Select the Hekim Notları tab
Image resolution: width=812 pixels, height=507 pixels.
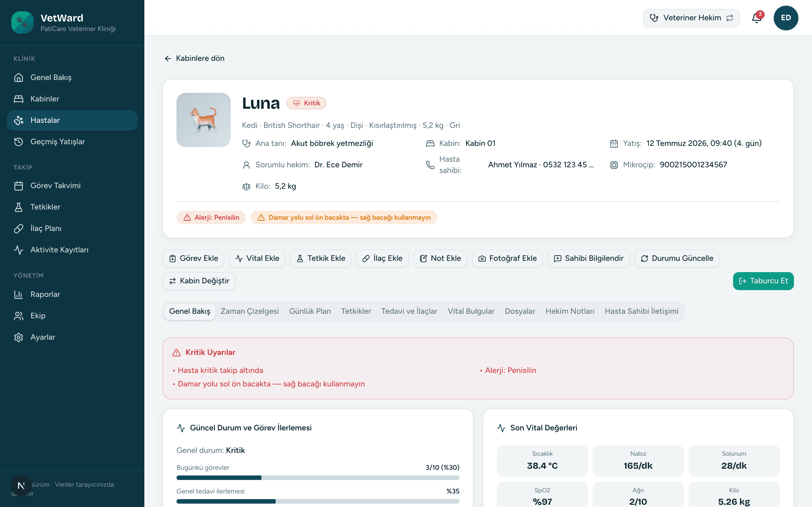[x=570, y=311]
